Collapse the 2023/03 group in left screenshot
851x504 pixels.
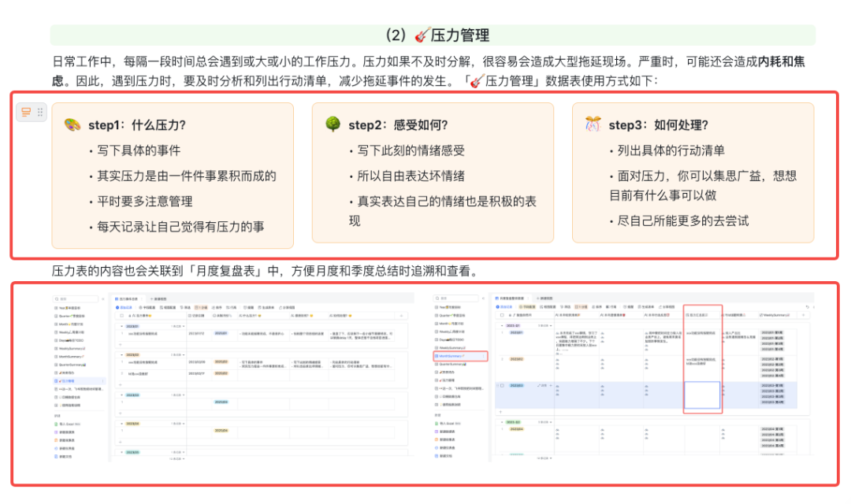[x=121, y=395]
